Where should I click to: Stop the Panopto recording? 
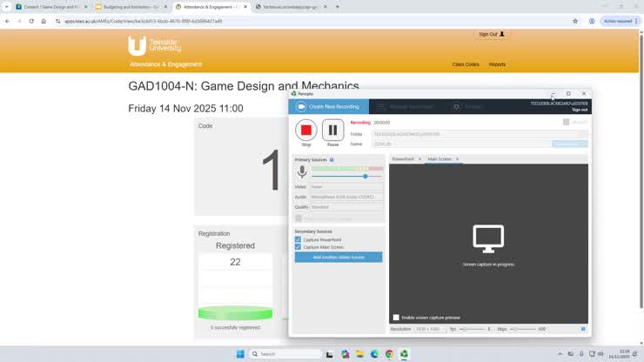pos(306,131)
